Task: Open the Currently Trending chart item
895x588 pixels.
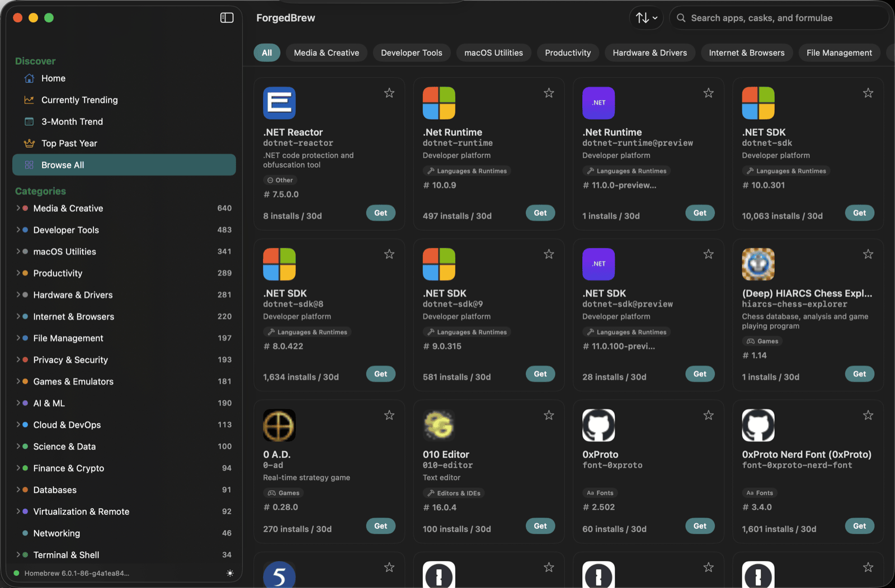Action: (124, 100)
